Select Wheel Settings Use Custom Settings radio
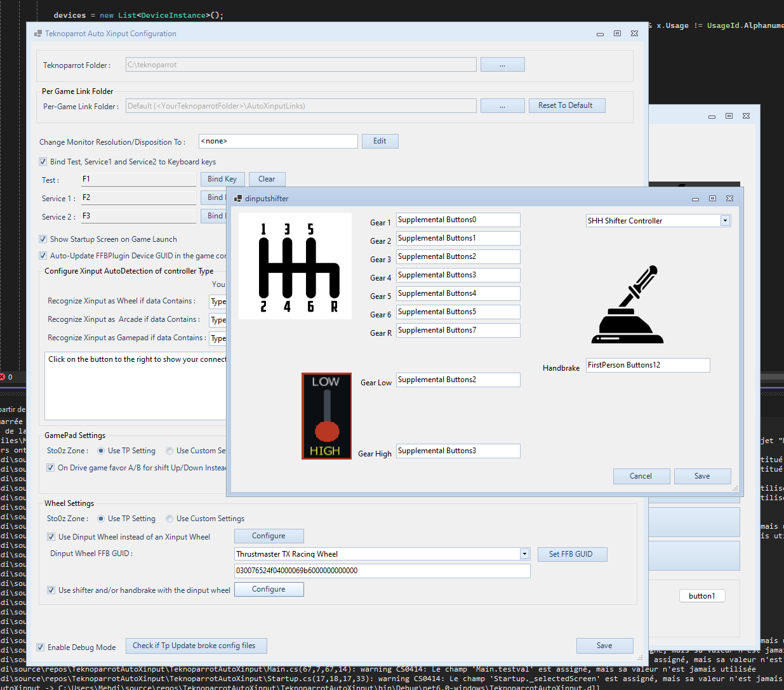This screenshot has height=690, width=784. 169,519
